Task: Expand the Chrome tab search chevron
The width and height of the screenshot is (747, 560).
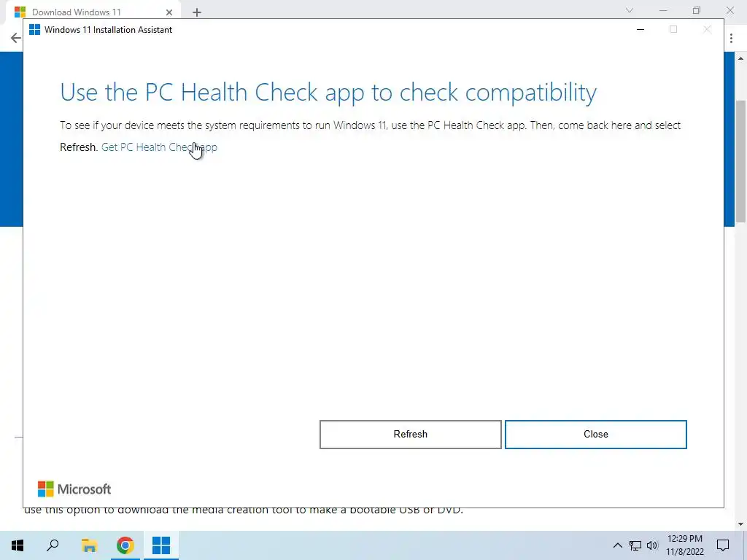Action: [x=630, y=10]
